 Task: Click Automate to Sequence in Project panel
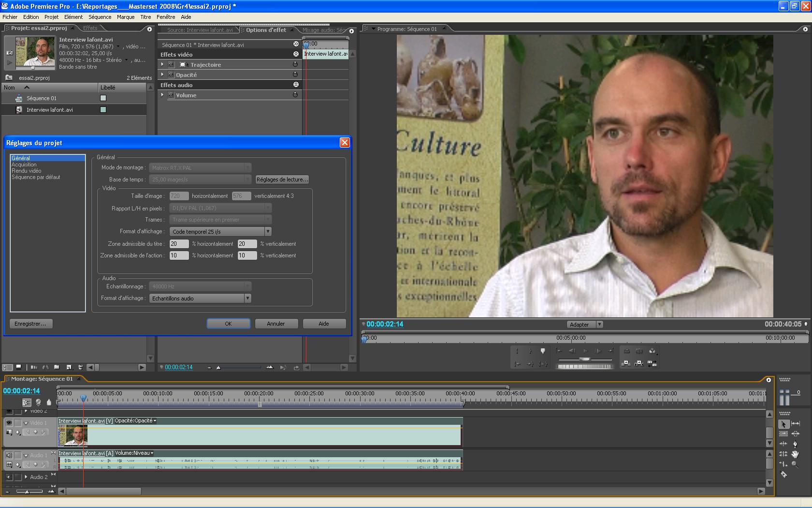pyautogui.click(x=34, y=367)
